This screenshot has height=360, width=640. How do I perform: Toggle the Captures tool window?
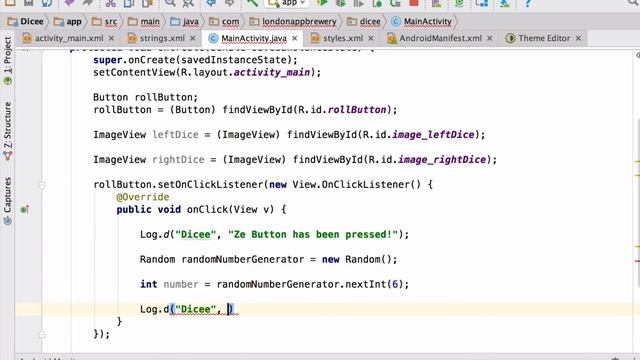pyautogui.click(x=7, y=201)
